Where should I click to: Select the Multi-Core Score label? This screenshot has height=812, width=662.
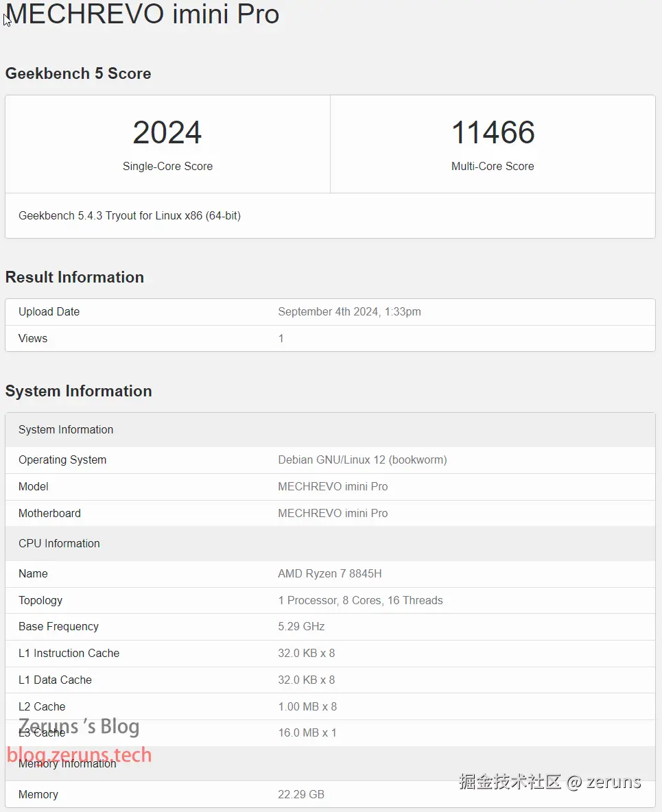[x=493, y=166]
